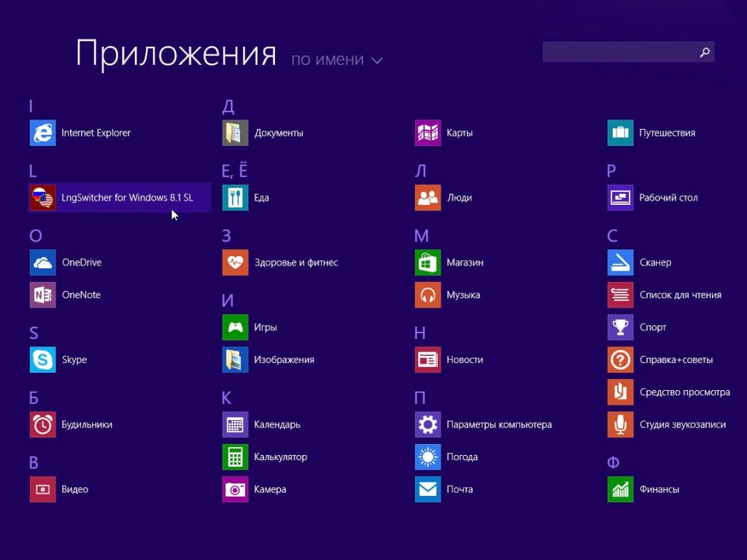Screen dimensions: 747x560
Task: Click the letter header 'С'
Action: [x=615, y=236]
